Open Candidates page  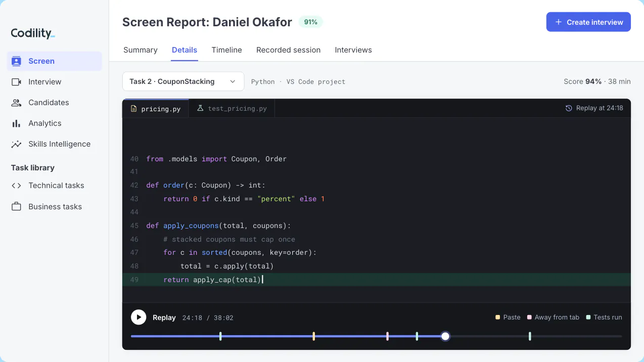coord(54,103)
